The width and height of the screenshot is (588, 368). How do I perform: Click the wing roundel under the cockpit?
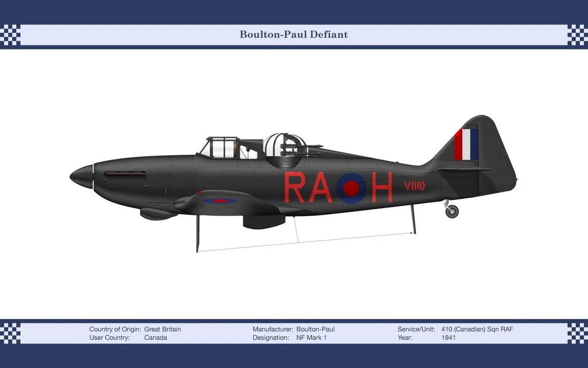click(x=220, y=201)
